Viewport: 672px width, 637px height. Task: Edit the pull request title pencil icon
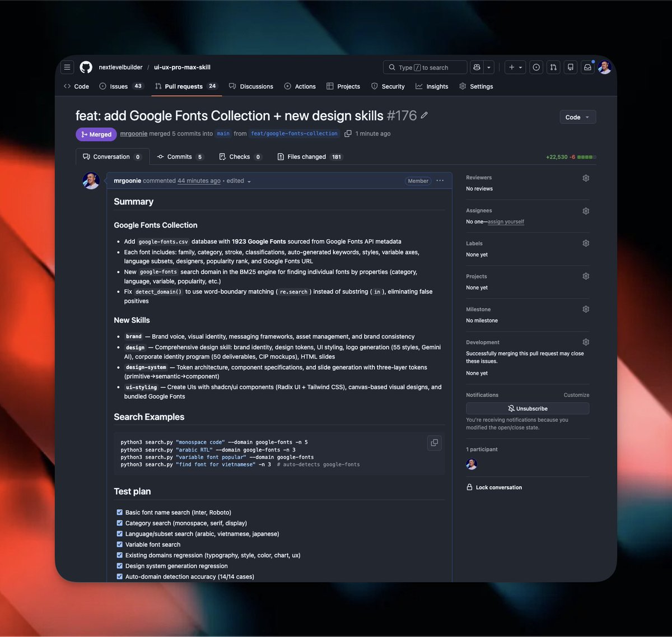click(424, 115)
